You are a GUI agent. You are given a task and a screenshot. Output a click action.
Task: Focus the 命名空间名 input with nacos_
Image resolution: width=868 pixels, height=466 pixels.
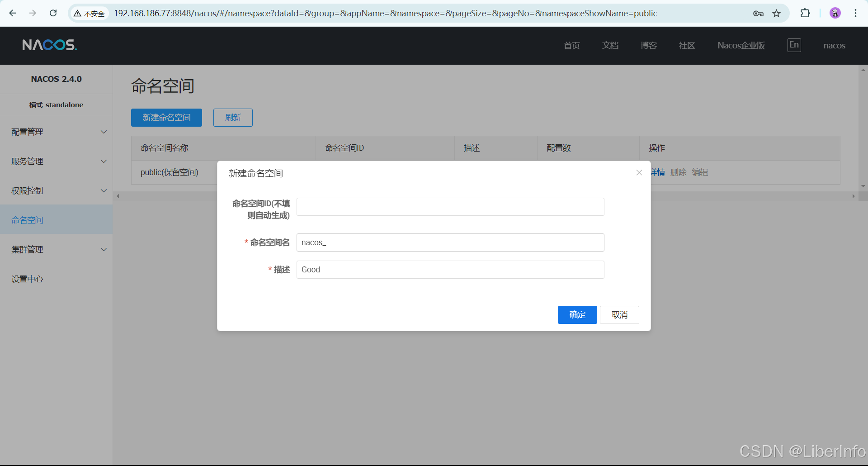[x=450, y=243]
